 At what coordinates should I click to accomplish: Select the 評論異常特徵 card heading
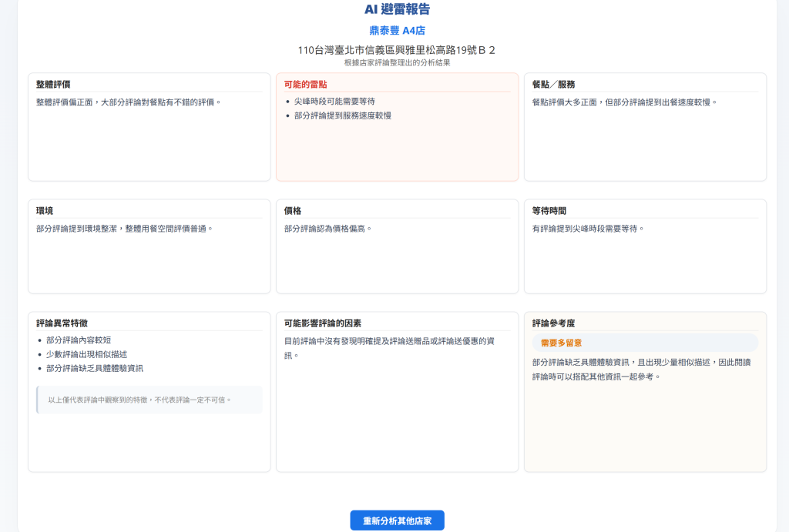(62, 323)
